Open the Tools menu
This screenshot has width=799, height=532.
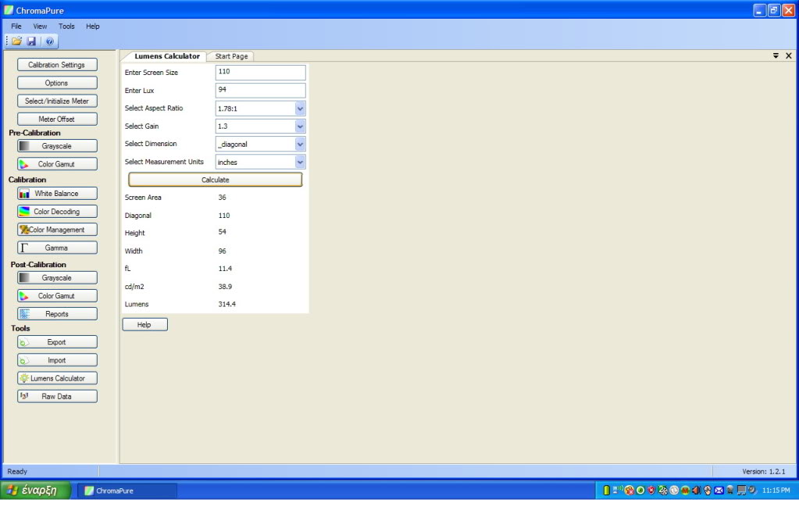[x=66, y=26]
